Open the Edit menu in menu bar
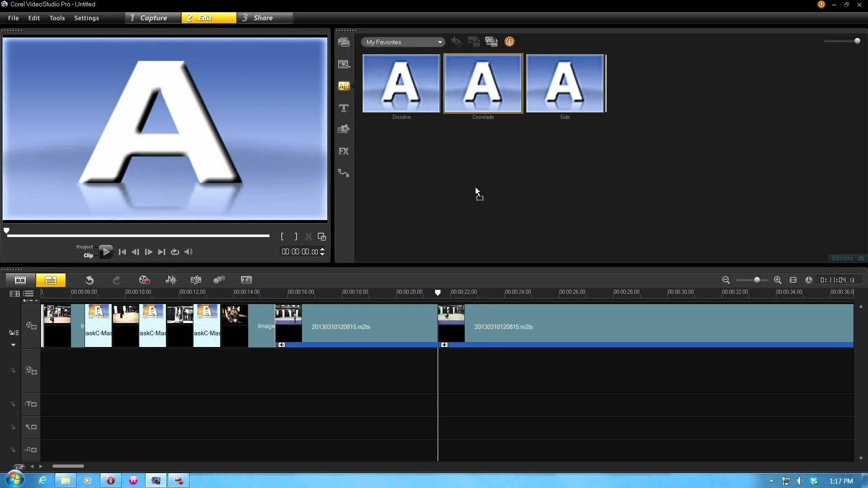The image size is (868, 488). click(x=33, y=18)
